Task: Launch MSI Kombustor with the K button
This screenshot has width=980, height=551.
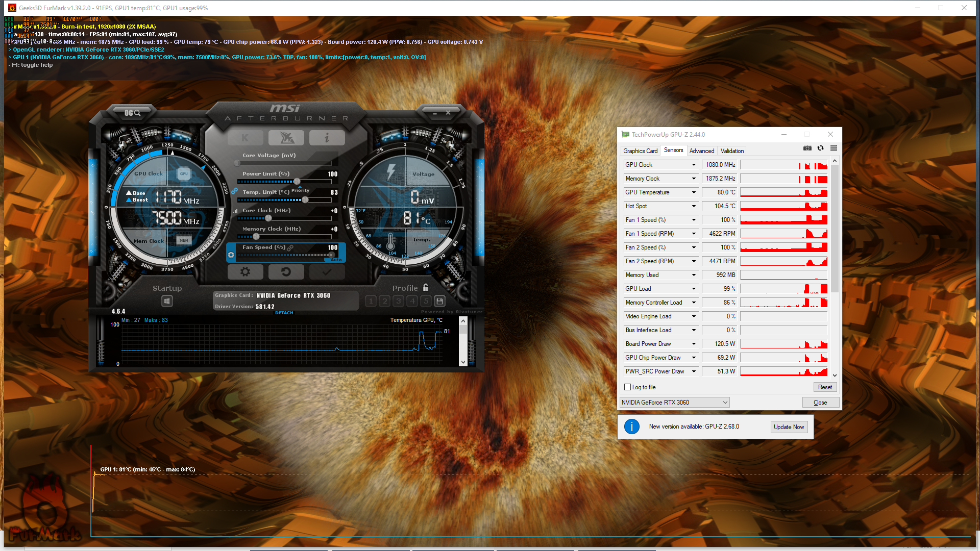Action: pyautogui.click(x=245, y=138)
